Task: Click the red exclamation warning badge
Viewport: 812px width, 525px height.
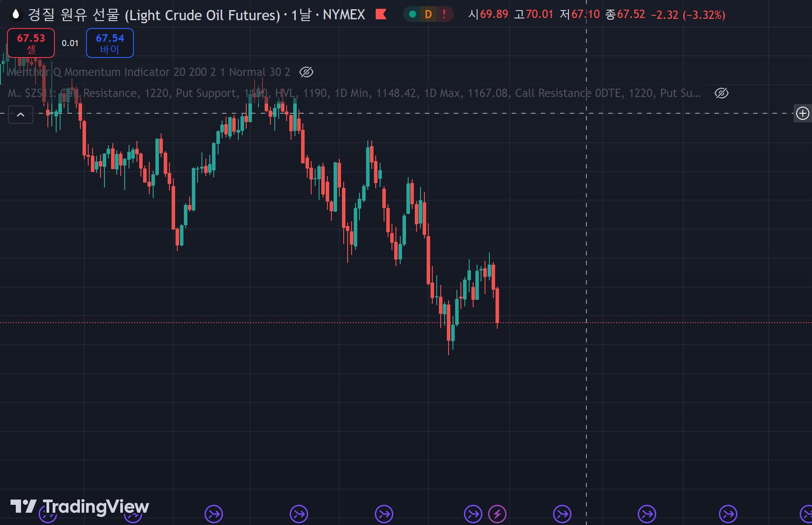Action: click(x=444, y=14)
